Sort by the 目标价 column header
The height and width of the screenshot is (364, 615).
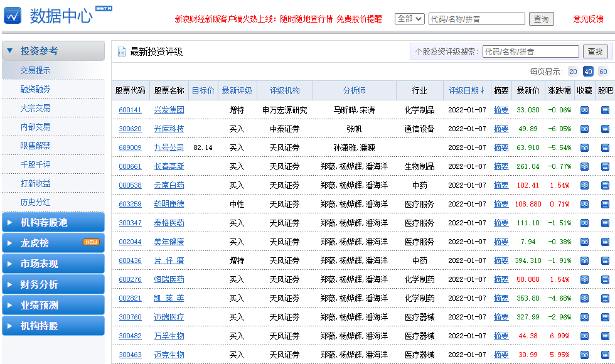click(x=203, y=90)
